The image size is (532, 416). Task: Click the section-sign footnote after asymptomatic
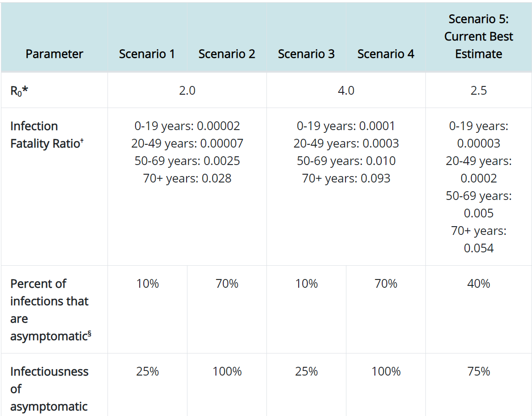coord(90,334)
